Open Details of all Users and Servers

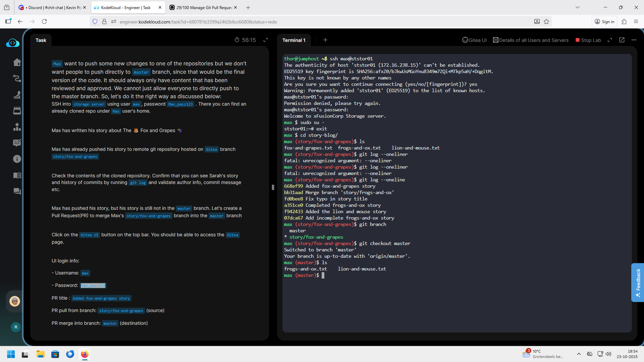click(x=531, y=40)
